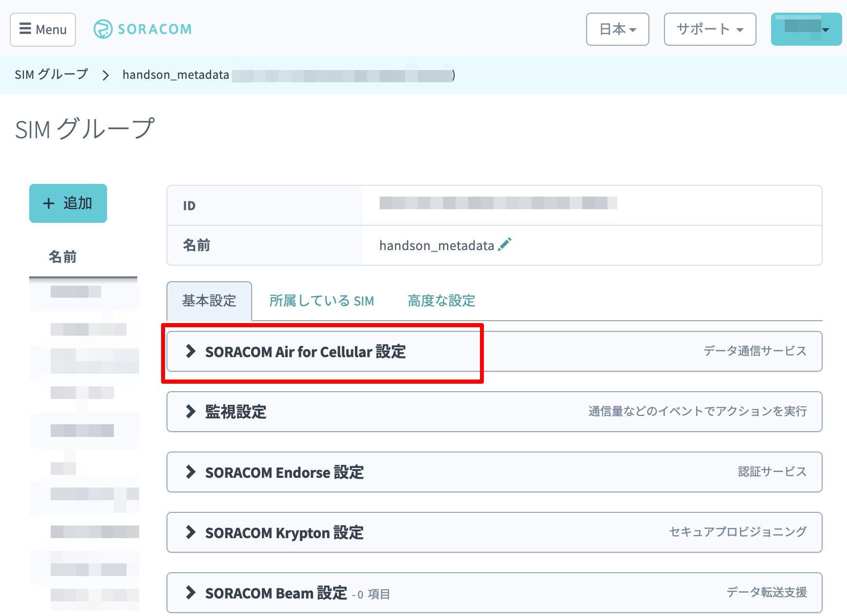This screenshot has height=616, width=847.
Task: Edit group name with the pencil icon
Action: [505, 244]
